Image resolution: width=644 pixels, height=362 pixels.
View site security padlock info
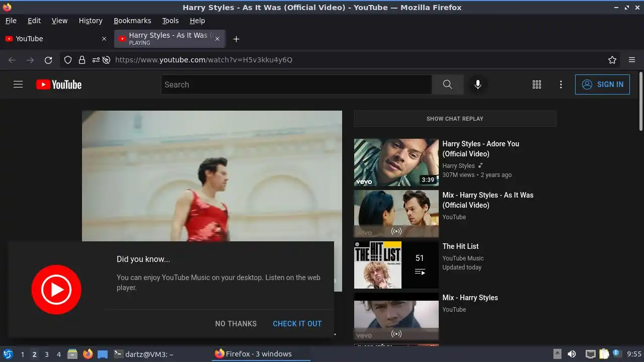tap(82, 60)
